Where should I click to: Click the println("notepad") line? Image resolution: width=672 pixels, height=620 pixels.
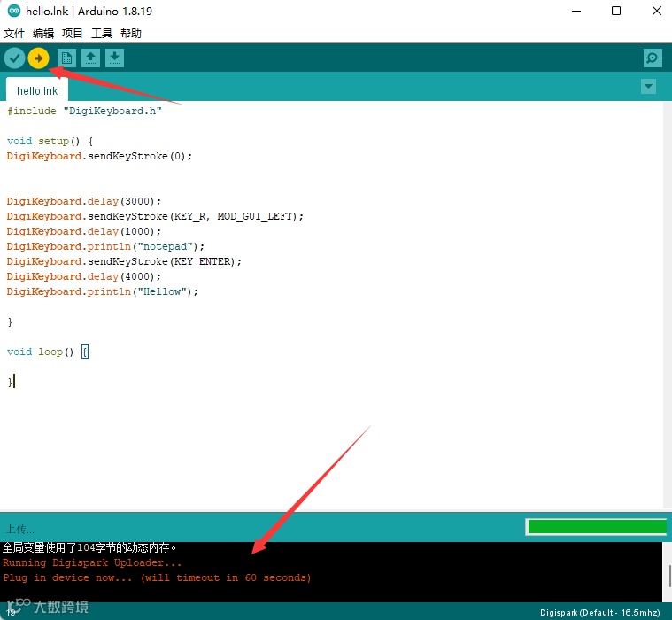105,246
